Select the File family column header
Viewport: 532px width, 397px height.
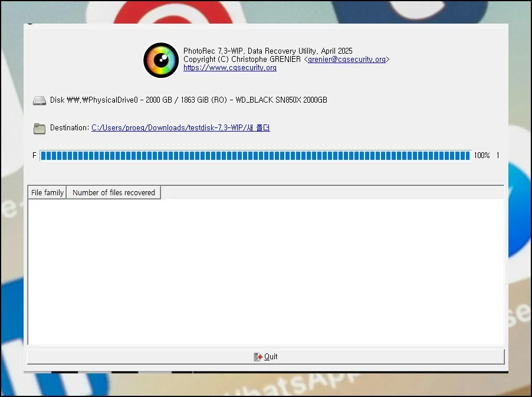[x=47, y=193]
